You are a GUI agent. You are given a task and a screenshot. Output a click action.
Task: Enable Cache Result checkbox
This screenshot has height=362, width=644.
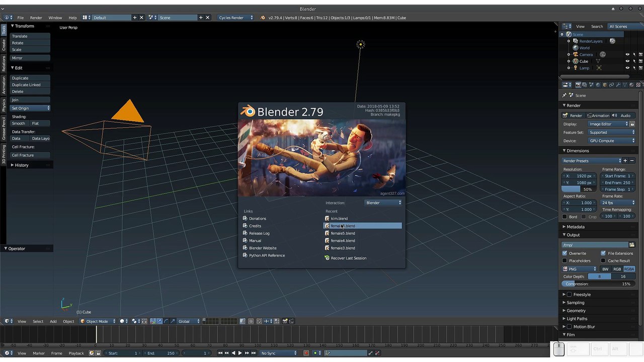coord(603,261)
